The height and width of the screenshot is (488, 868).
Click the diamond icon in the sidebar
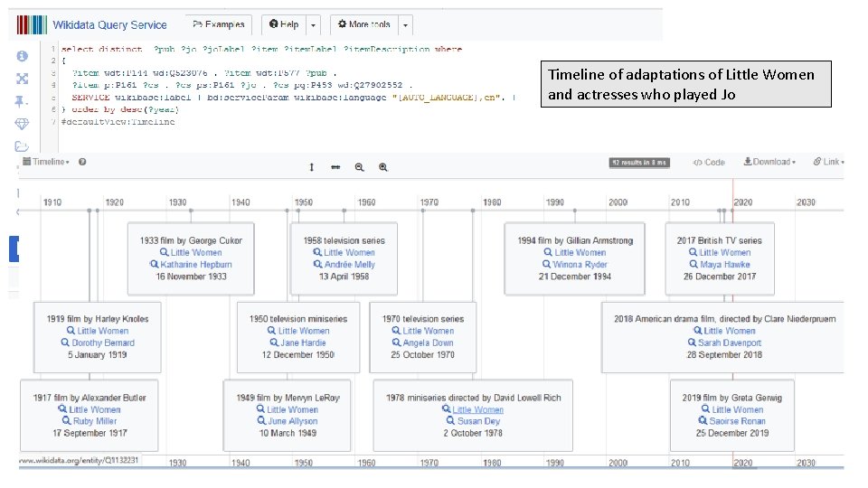22,124
